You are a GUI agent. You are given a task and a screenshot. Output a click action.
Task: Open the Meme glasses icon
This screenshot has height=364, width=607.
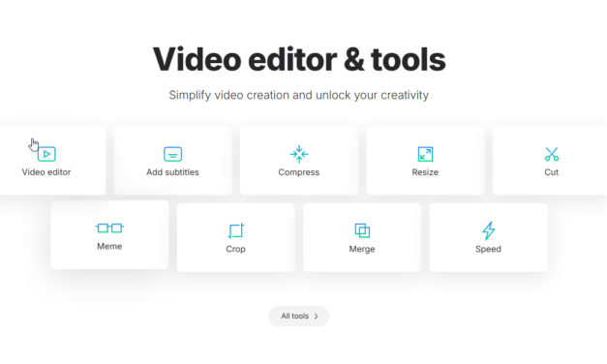point(109,228)
